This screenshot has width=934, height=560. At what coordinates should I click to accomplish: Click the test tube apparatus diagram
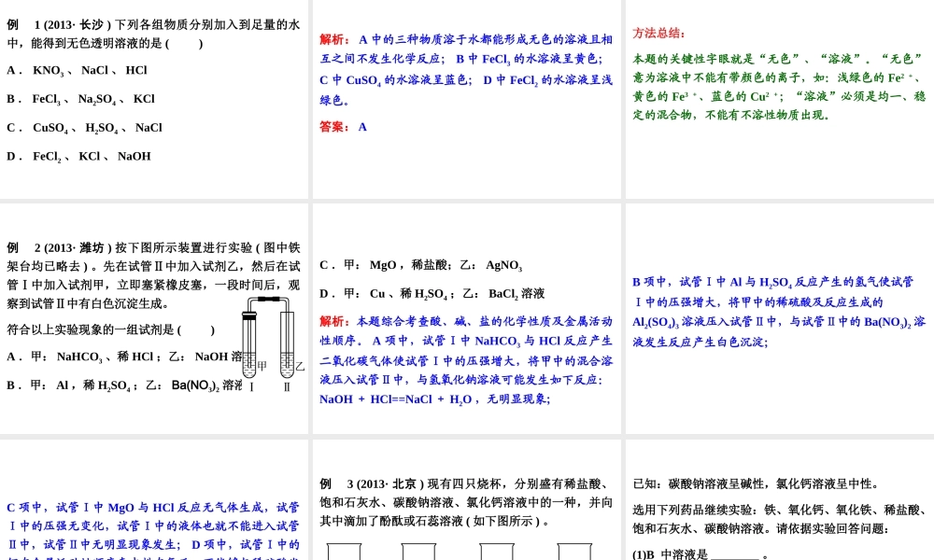(x=273, y=343)
